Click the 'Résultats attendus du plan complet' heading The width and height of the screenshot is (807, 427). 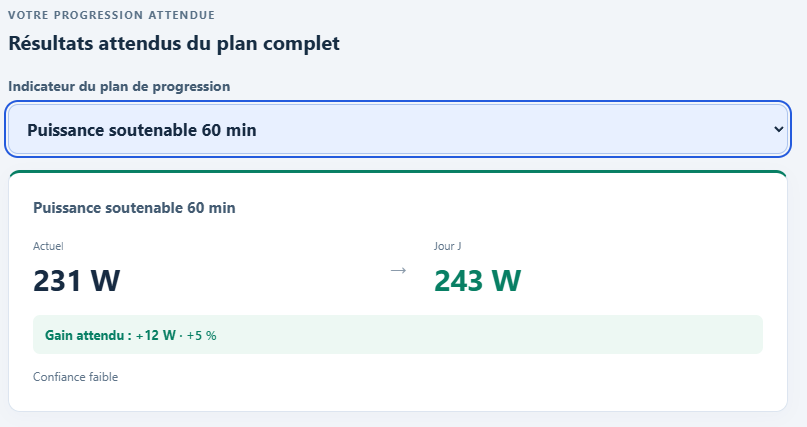[174, 43]
